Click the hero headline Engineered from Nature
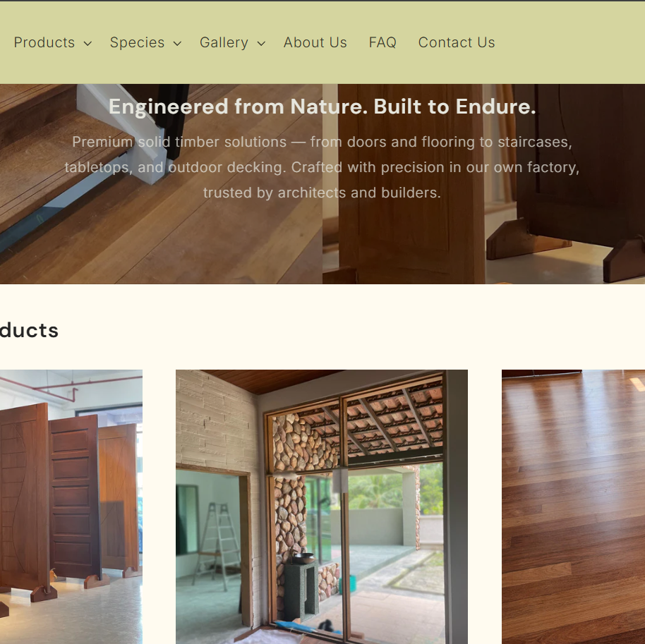This screenshot has width=645, height=644. (322, 107)
